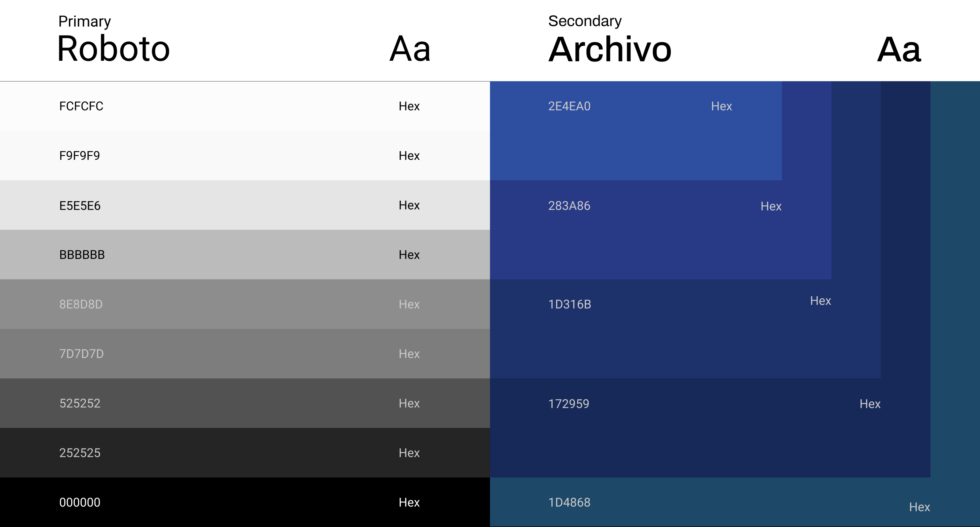Choose the 172959 dark navy label
Screen dimensions: 980x527
click(x=568, y=403)
